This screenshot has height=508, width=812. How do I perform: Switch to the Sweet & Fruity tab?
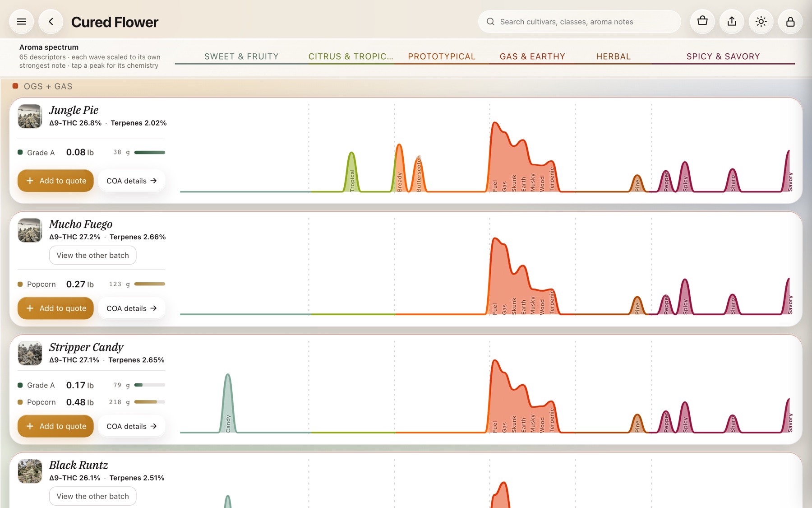pos(241,56)
